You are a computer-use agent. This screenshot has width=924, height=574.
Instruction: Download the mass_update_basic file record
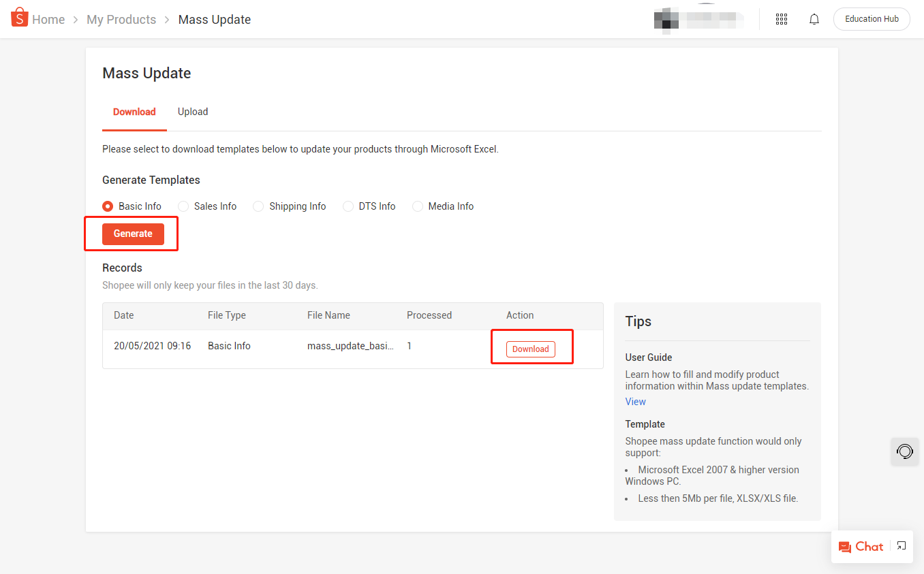click(530, 349)
